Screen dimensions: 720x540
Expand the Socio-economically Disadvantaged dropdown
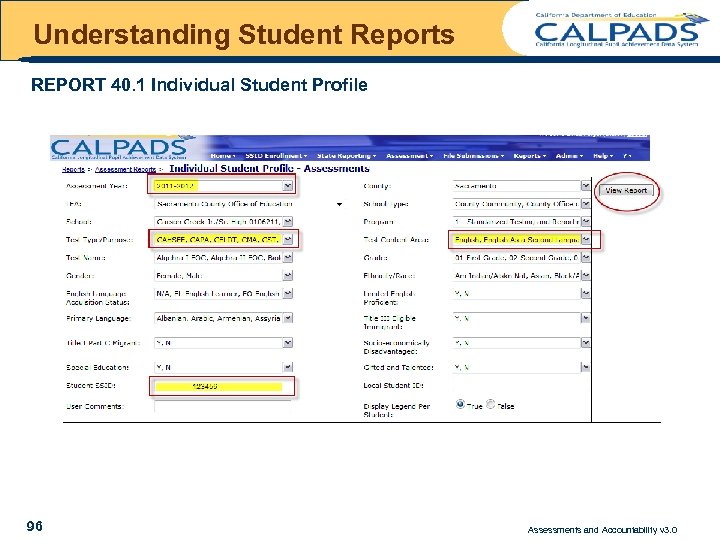point(585,343)
